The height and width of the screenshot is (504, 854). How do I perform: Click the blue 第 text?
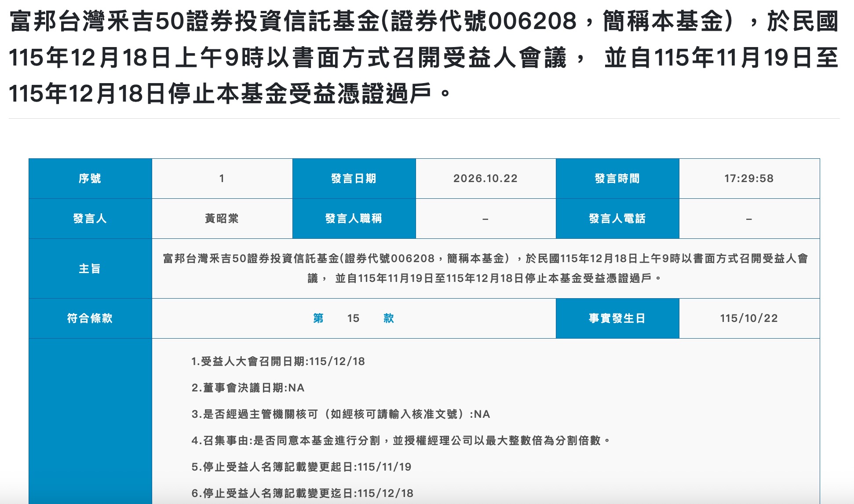(318, 318)
